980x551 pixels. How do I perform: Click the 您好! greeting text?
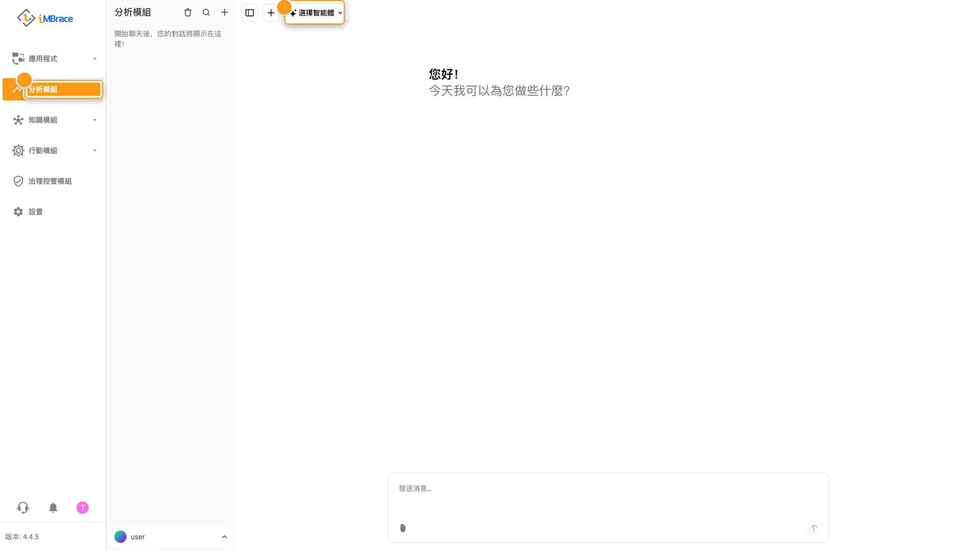(x=443, y=74)
